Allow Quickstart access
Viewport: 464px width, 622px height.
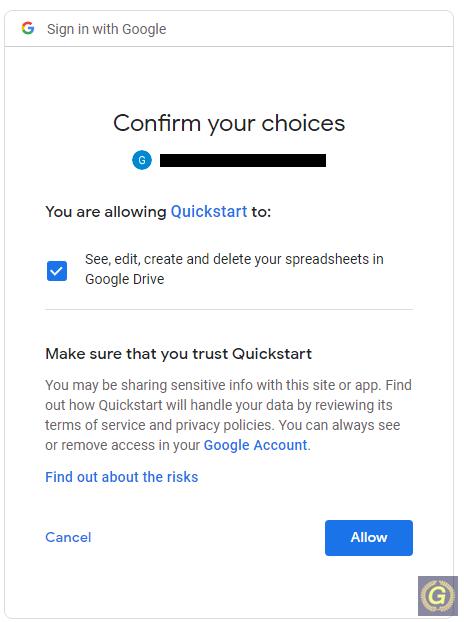pos(369,538)
